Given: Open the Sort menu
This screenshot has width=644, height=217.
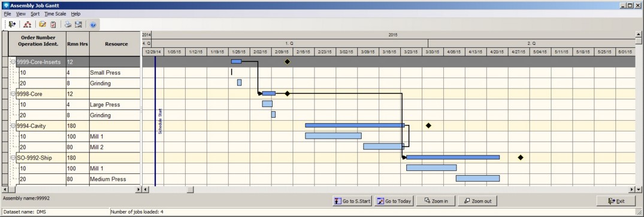Looking at the screenshot, I should pos(35,14).
